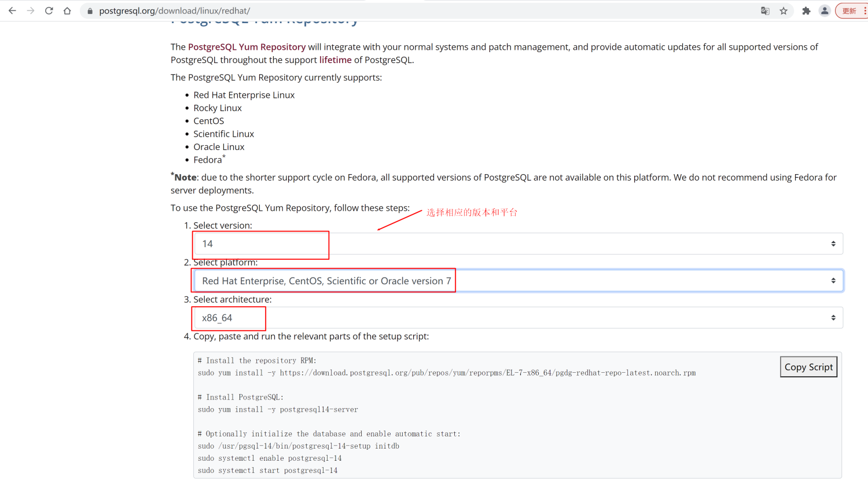
Task: Open the Select version dropdown
Action: (x=518, y=244)
